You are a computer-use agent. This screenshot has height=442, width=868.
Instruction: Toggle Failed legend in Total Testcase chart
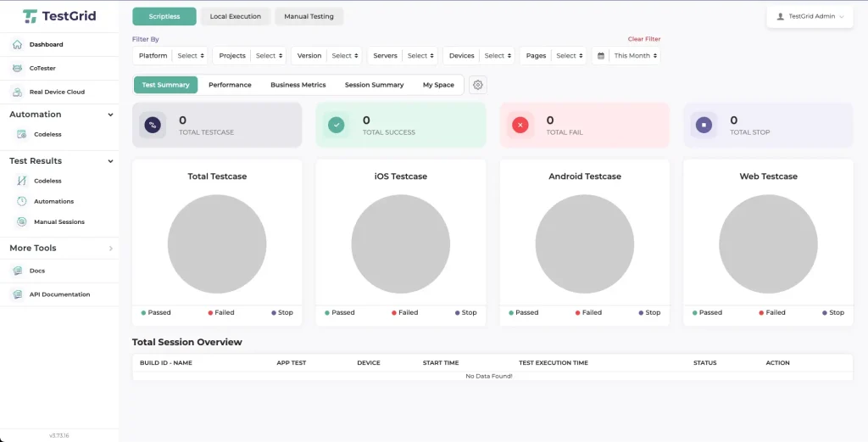pos(221,313)
